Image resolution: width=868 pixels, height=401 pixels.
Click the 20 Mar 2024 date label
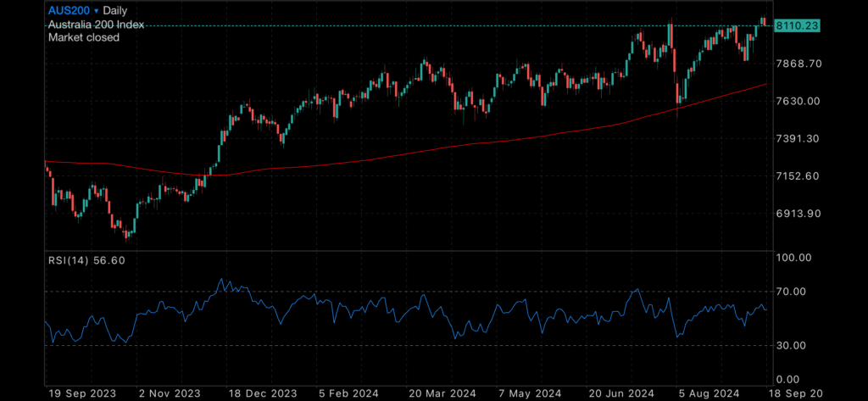click(442, 393)
